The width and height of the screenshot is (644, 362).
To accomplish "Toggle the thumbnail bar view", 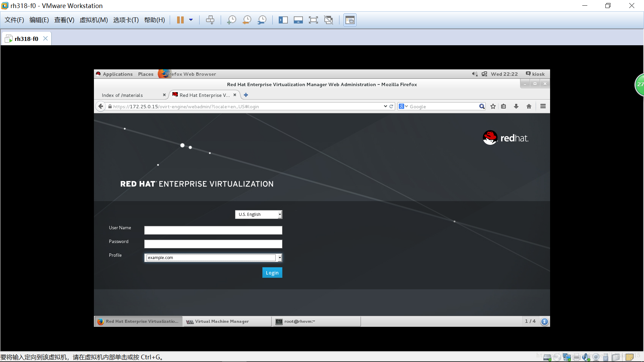I will pos(298,20).
